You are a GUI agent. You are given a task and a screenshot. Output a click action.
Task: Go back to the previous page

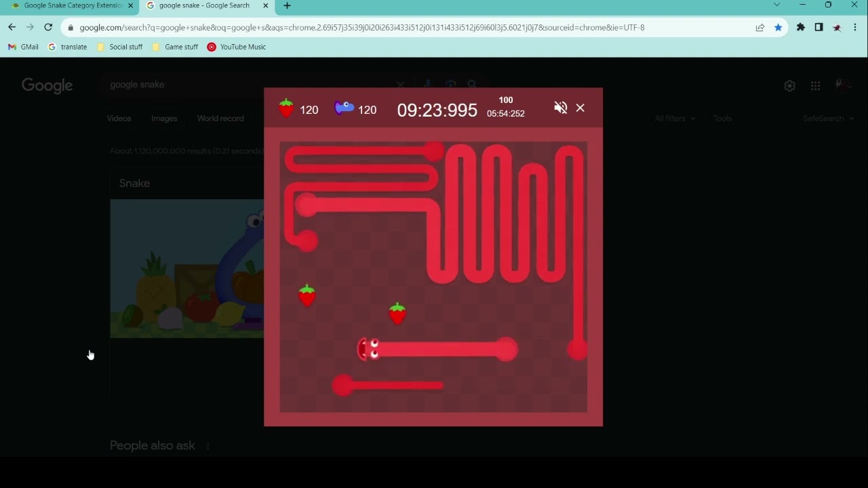[12, 27]
